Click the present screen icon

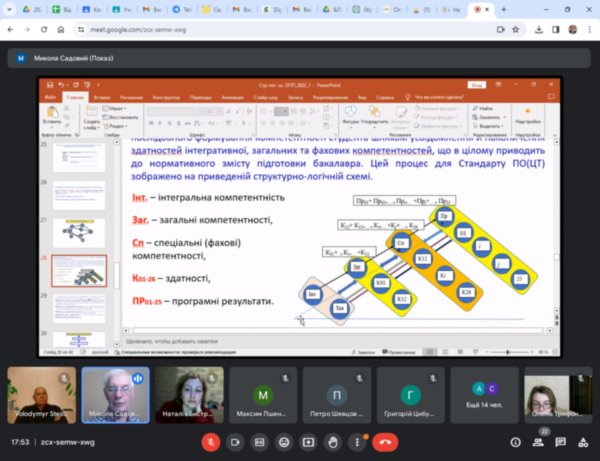[x=309, y=441]
